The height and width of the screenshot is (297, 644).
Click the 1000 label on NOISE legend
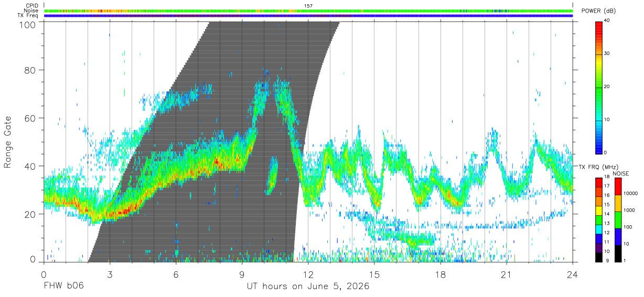[x=628, y=210]
